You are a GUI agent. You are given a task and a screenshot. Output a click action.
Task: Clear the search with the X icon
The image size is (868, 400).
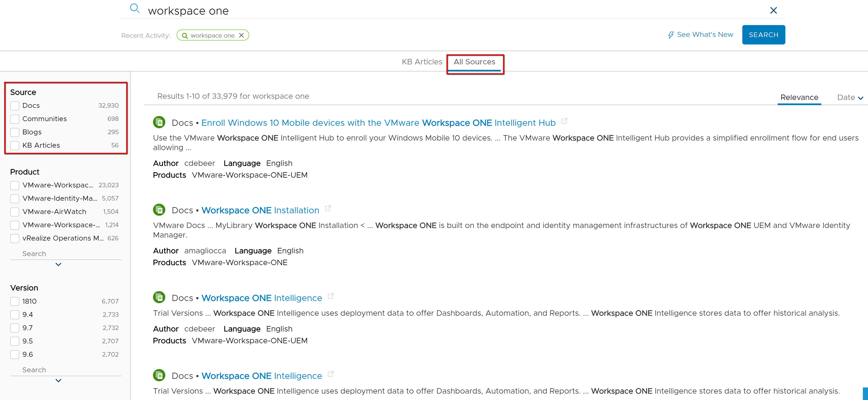click(x=773, y=10)
